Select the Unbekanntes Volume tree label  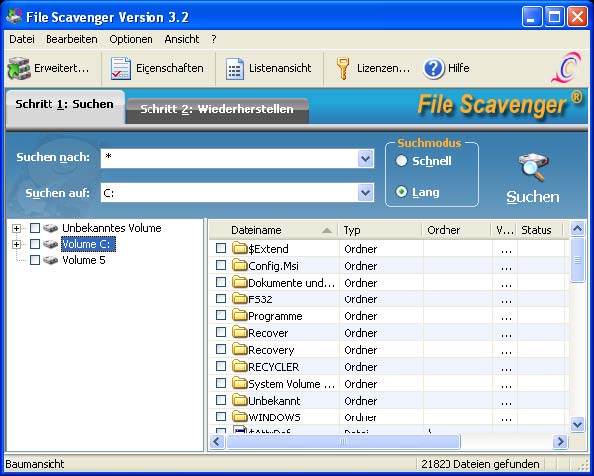coord(112,228)
